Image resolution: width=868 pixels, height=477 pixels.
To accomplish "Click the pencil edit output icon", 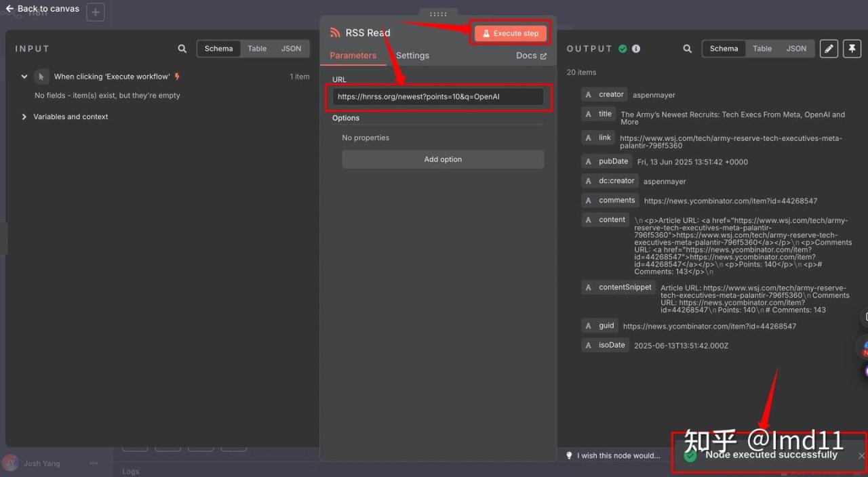I will [x=828, y=49].
